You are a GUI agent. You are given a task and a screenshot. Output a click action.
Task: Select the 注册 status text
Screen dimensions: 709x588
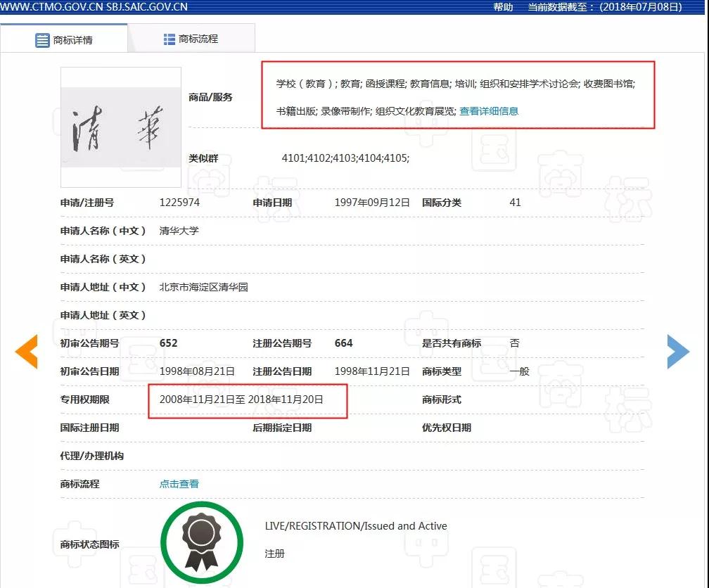pos(275,554)
